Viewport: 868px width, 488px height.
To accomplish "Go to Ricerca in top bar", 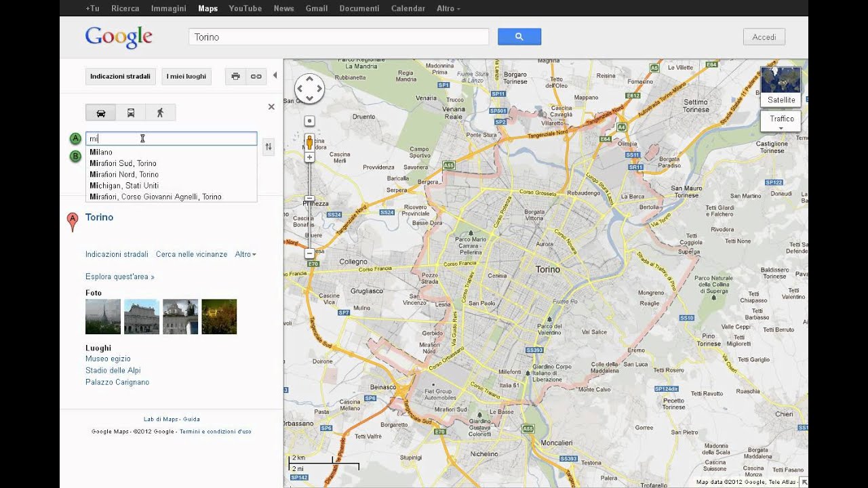I will 125,8.
